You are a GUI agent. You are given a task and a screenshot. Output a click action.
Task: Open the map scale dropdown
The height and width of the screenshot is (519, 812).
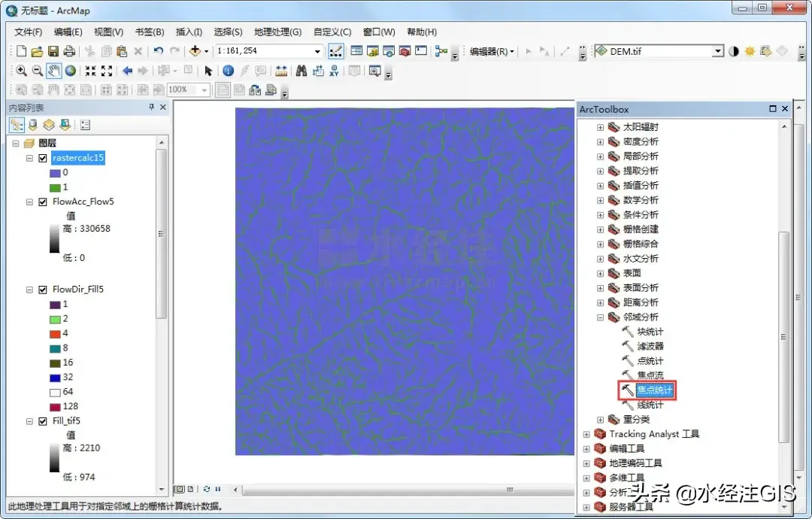coord(317,51)
